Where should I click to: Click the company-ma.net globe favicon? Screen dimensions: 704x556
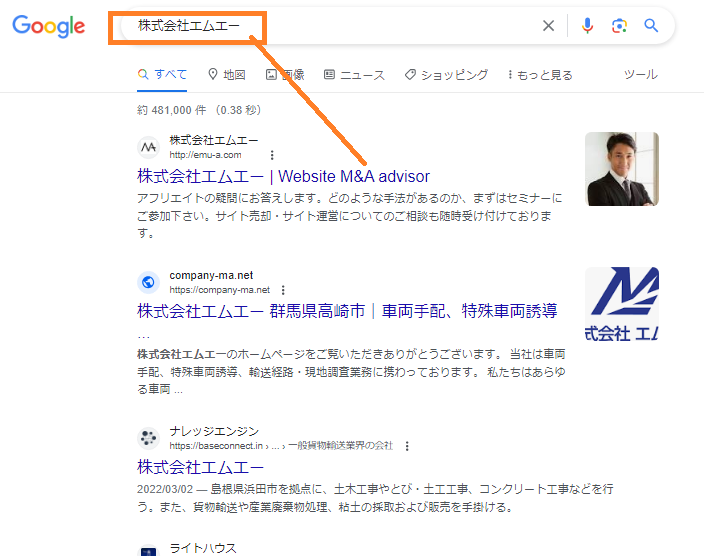[x=149, y=282]
